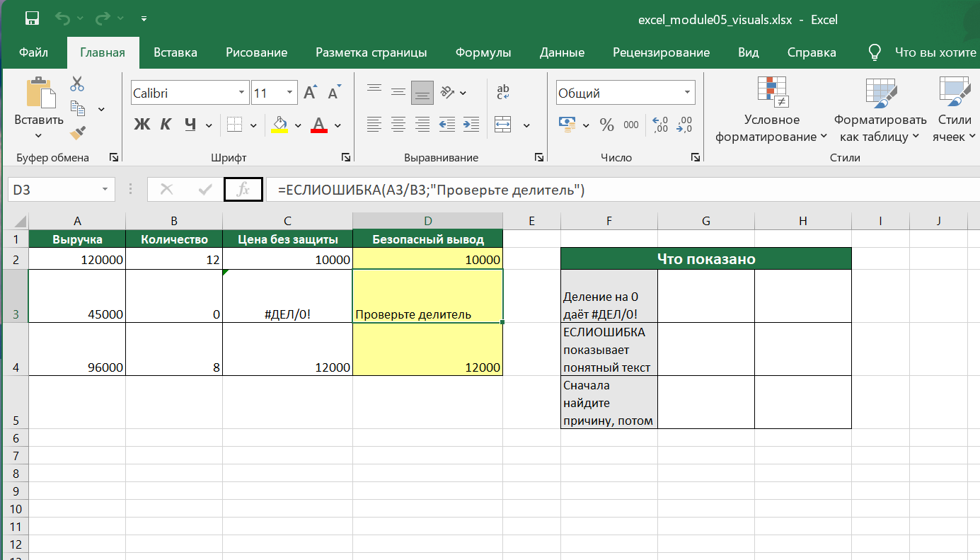Click the Format Painter brush icon
Screen dimensions: 980x560
pos(77,132)
